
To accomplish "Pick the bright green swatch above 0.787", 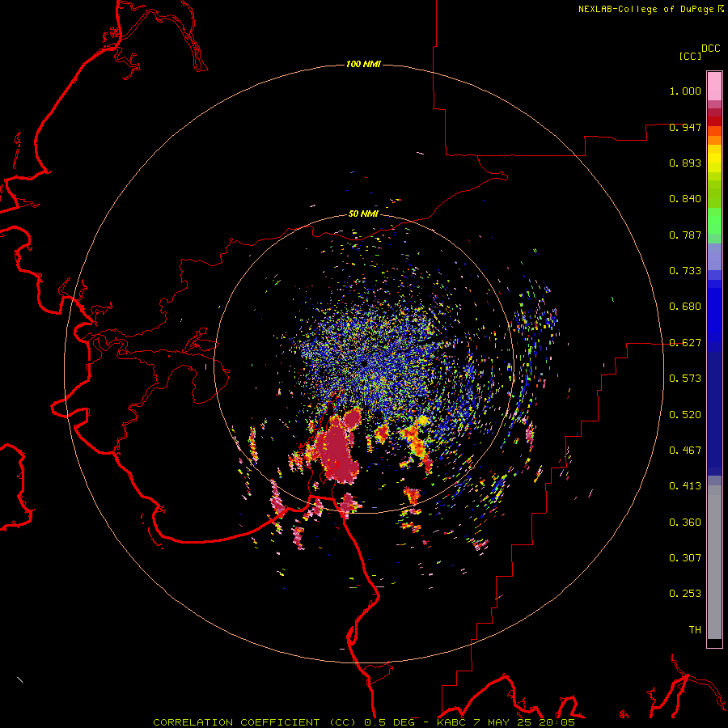I will click(714, 221).
